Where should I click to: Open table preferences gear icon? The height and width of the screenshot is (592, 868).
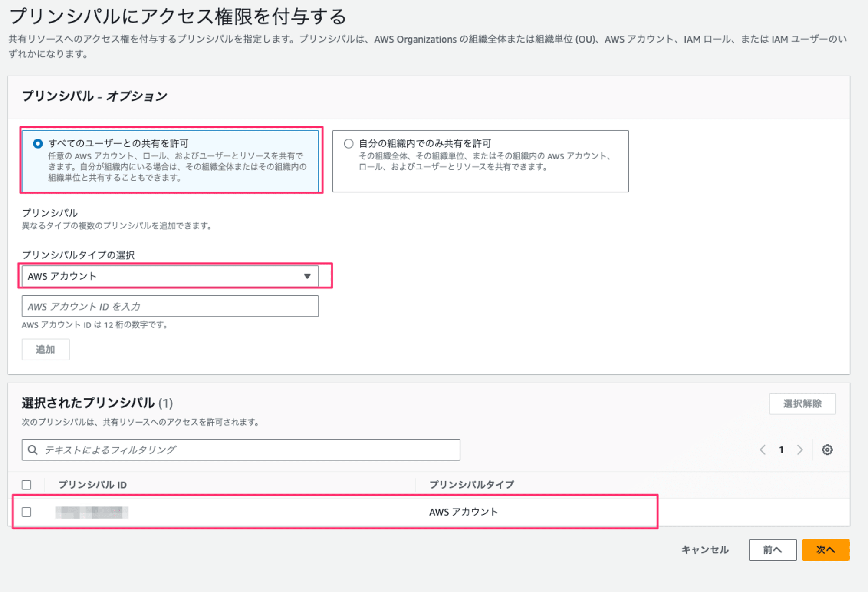point(827,450)
